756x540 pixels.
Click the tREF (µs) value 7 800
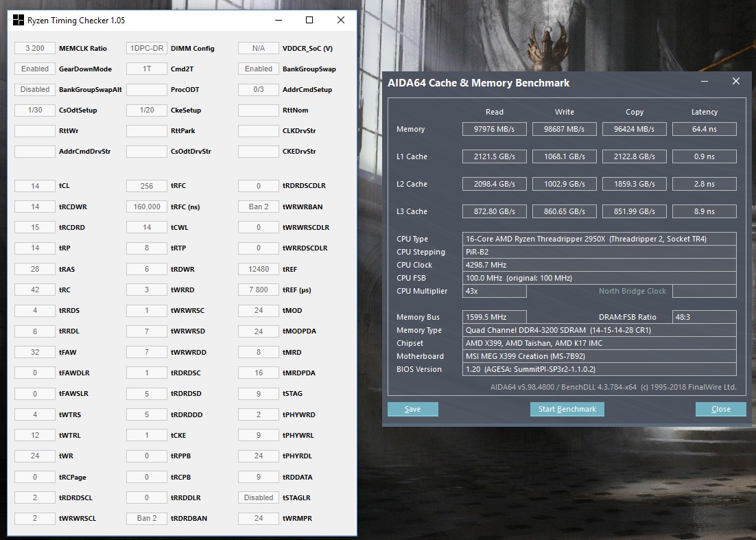(x=259, y=290)
